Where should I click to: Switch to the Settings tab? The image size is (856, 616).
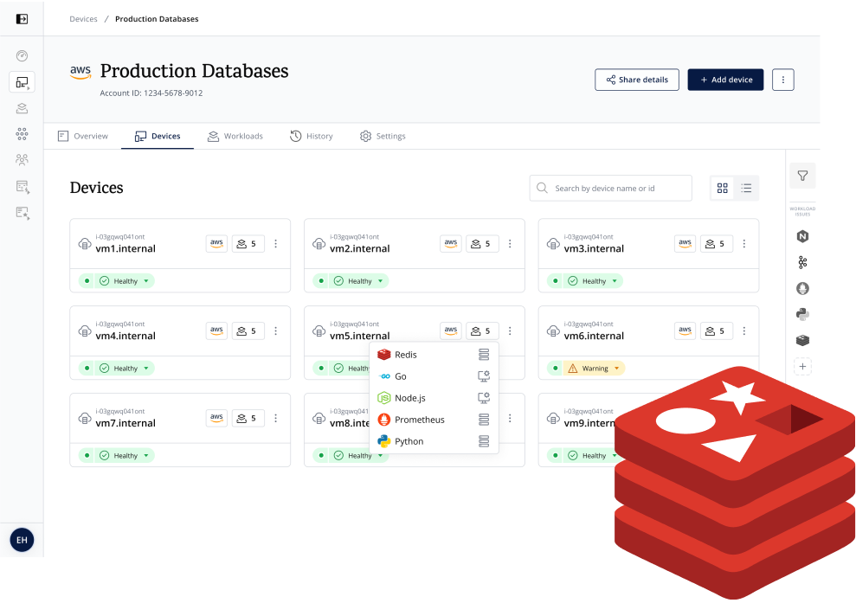pos(383,136)
